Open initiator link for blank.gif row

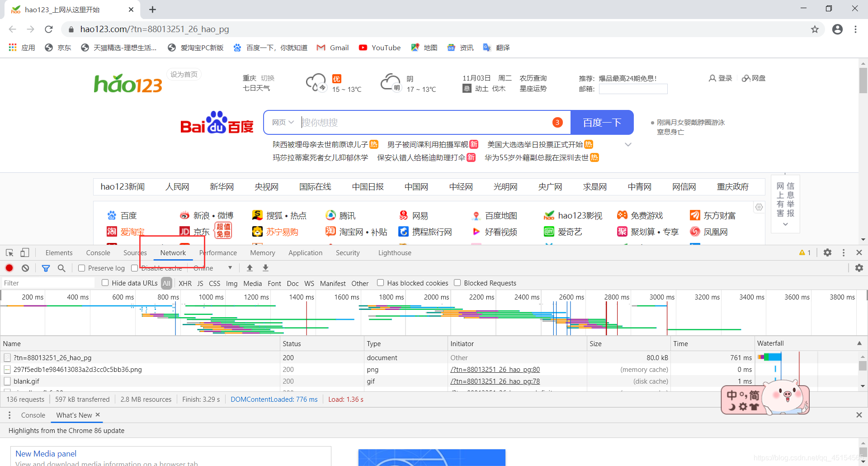[495, 381]
